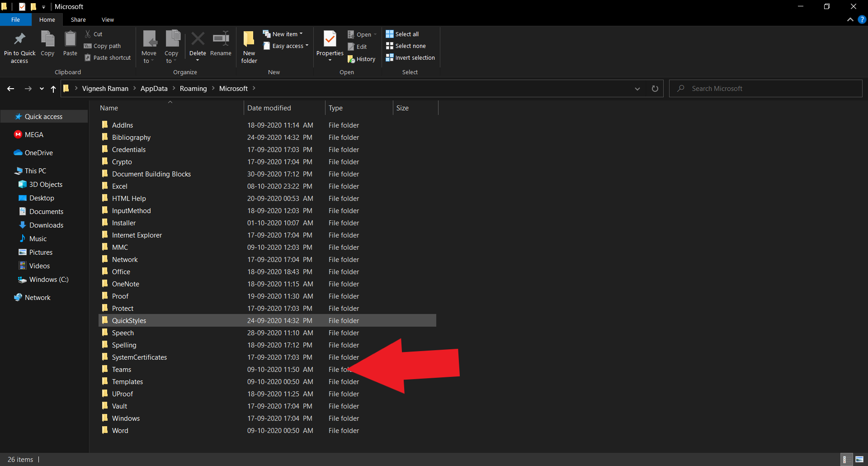Open the Move to menu
Viewport: 868px width, 466px height.
149,47
